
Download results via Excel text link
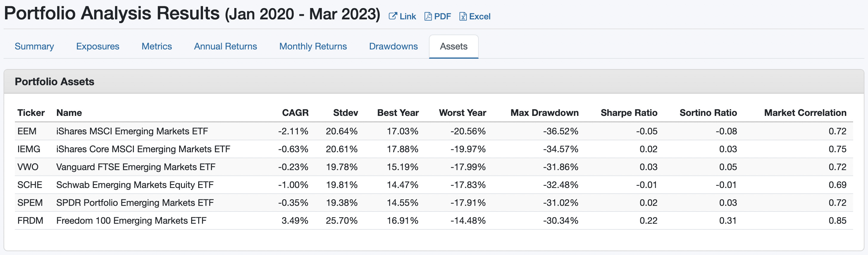point(480,16)
